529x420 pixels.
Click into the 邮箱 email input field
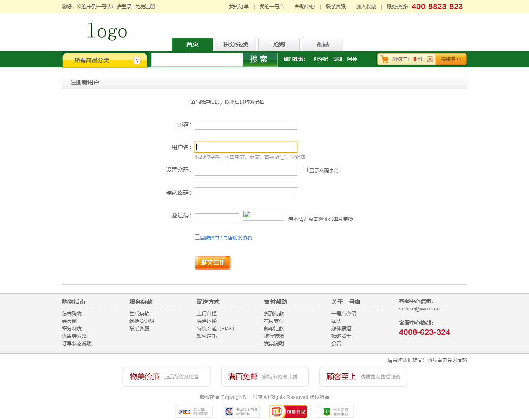click(x=245, y=124)
